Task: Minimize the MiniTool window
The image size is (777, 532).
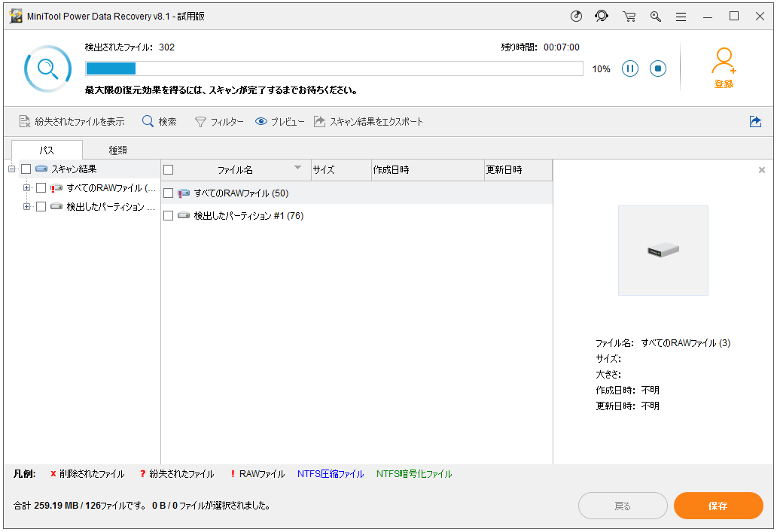Action: coord(708,17)
